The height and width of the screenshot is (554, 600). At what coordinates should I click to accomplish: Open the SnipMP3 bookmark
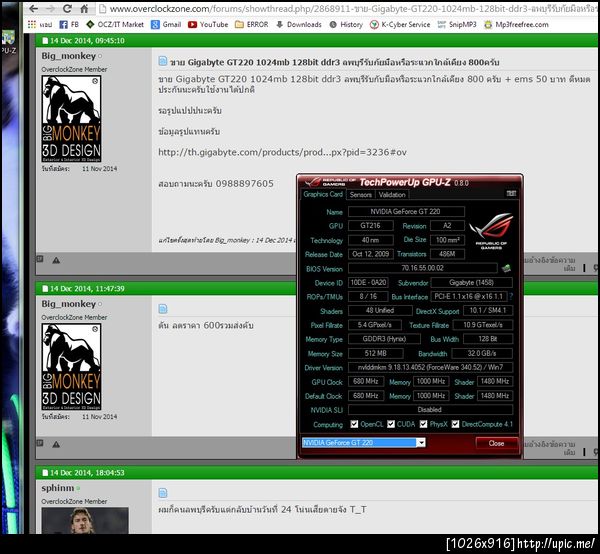click(x=457, y=24)
